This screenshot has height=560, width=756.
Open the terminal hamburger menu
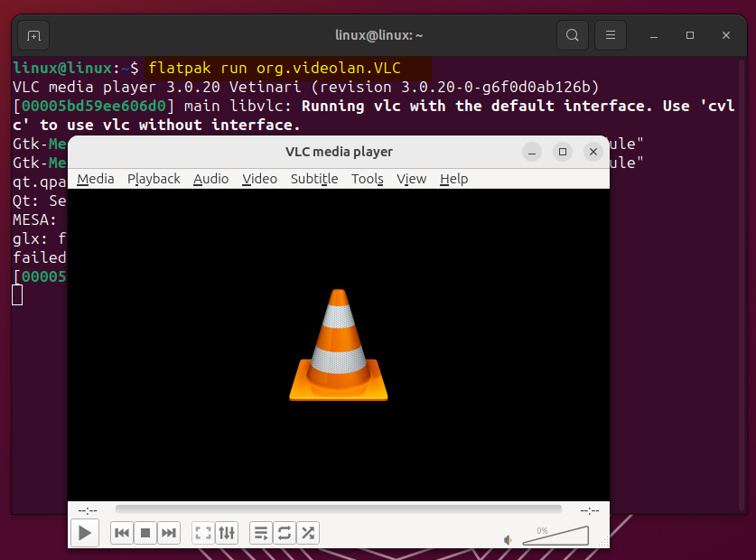click(x=611, y=35)
